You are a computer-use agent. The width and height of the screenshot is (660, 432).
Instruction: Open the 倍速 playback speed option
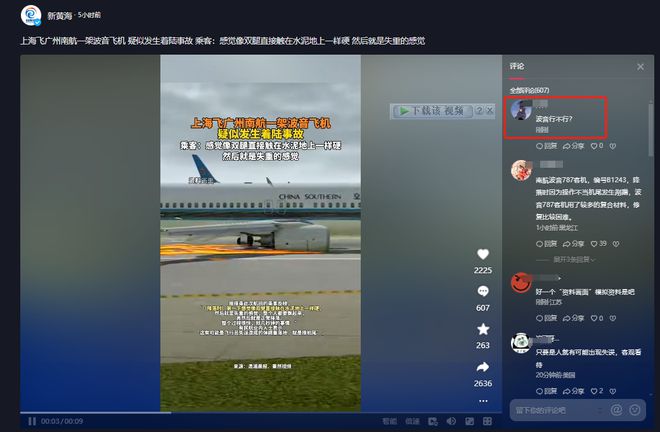[412, 421]
